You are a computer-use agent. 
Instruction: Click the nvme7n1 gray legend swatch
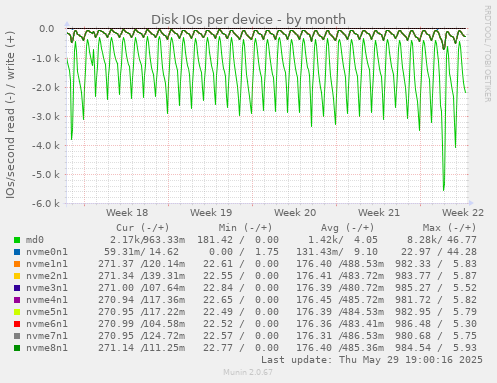pos(17,336)
